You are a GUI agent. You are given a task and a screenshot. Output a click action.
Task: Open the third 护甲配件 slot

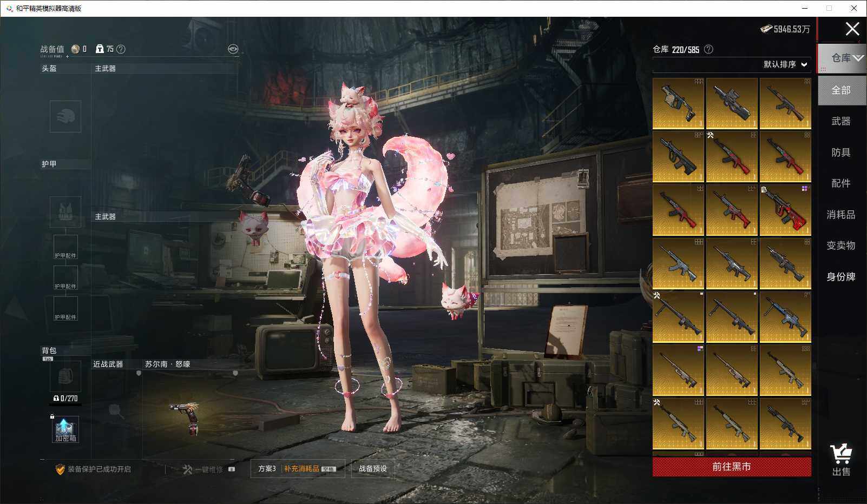click(x=65, y=309)
